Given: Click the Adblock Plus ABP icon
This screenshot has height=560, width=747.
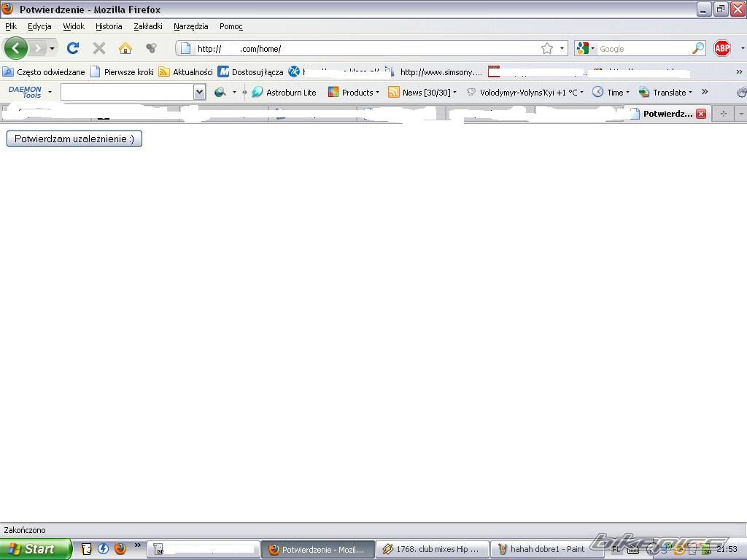Looking at the screenshot, I should point(722,48).
